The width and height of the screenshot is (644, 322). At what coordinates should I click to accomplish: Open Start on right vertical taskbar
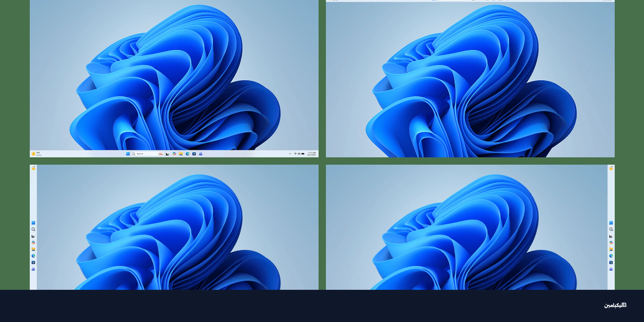coord(611,223)
